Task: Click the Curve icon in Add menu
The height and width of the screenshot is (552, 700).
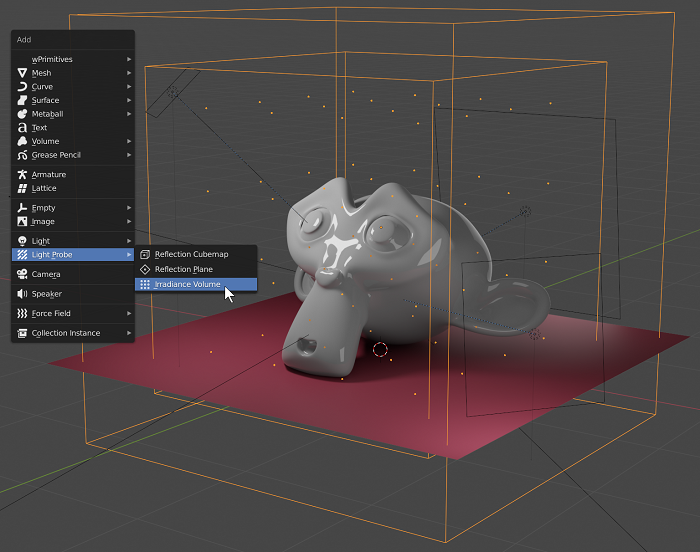Action: pyautogui.click(x=22, y=87)
